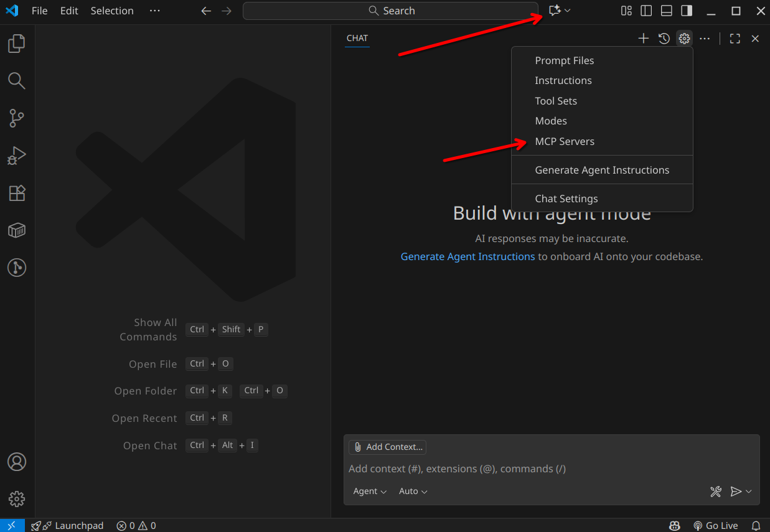Toggle the Panel visibility icon
770x532 pixels.
(x=666, y=11)
